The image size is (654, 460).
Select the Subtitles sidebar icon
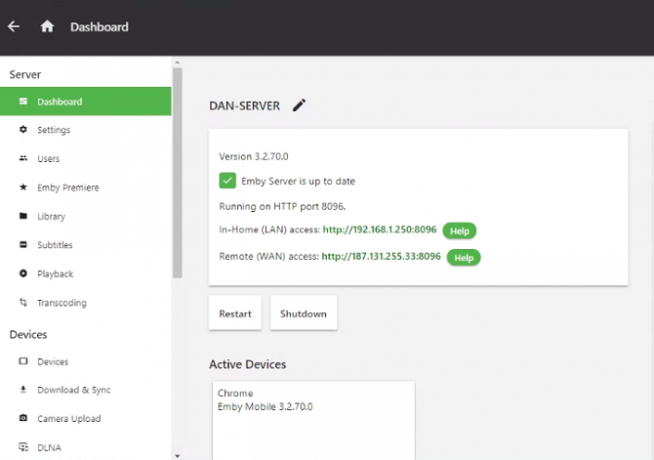pos(23,244)
